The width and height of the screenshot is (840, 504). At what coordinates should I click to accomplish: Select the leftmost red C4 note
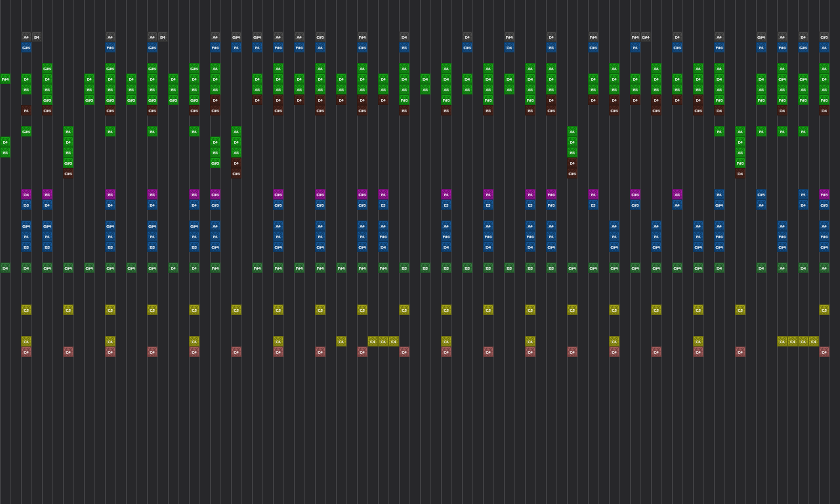click(26, 352)
